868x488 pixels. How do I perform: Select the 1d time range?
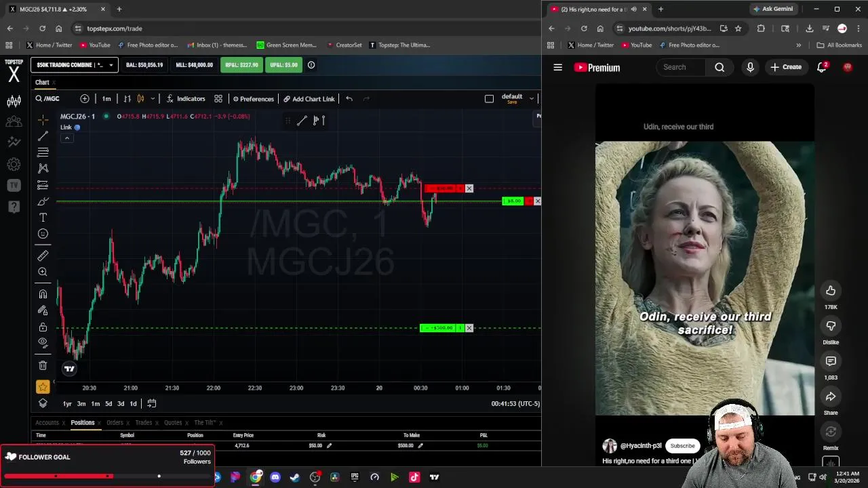(133, 404)
